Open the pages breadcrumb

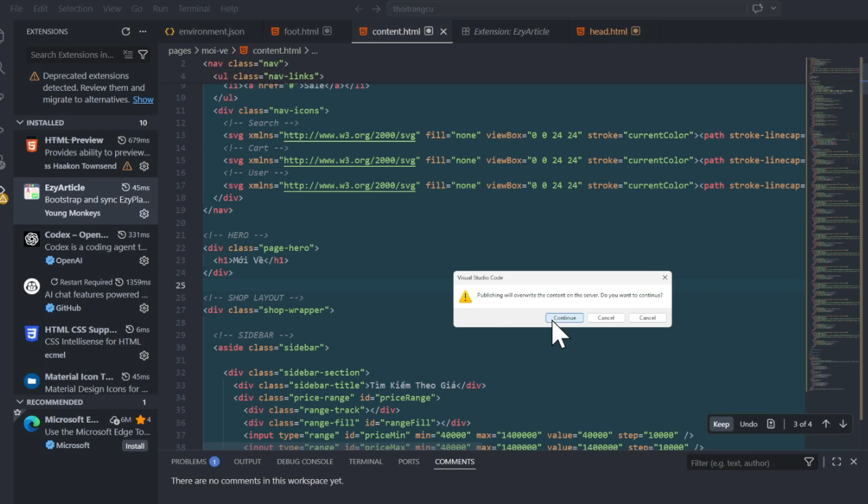click(180, 50)
